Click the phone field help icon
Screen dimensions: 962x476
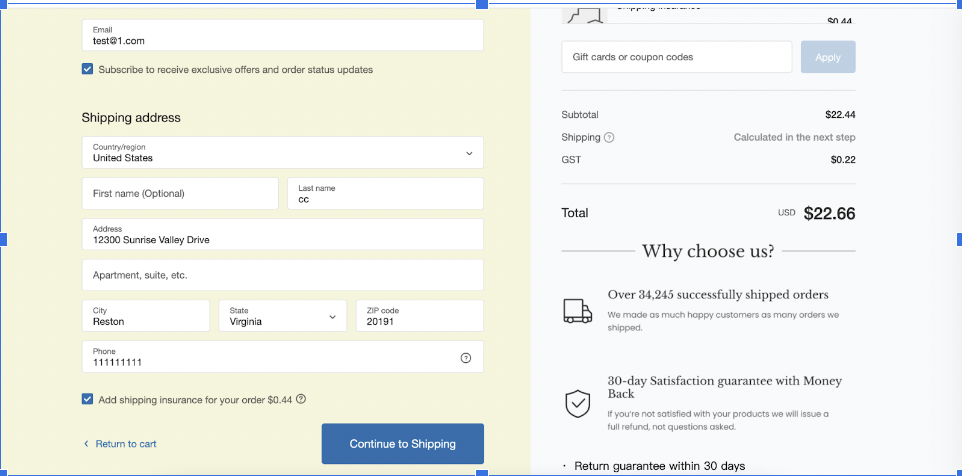click(465, 358)
